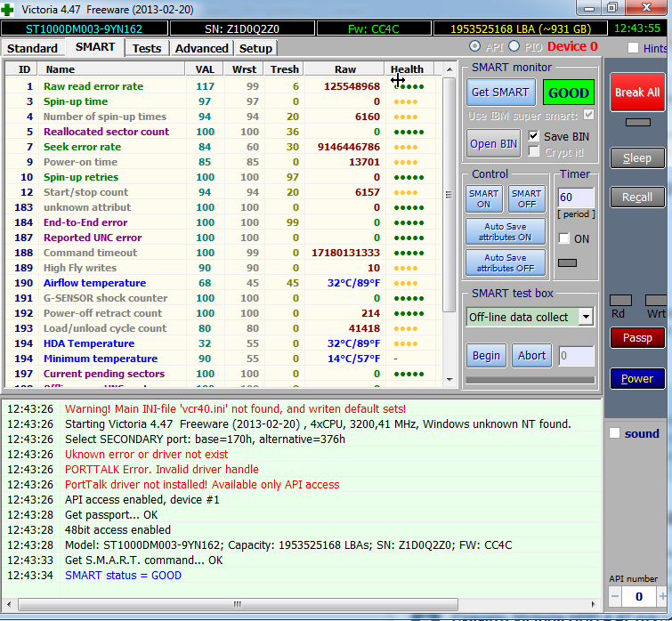Select the HDA Temperature row
The height and width of the screenshot is (621, 672).
pyautogui.click(x=223, y=343)
